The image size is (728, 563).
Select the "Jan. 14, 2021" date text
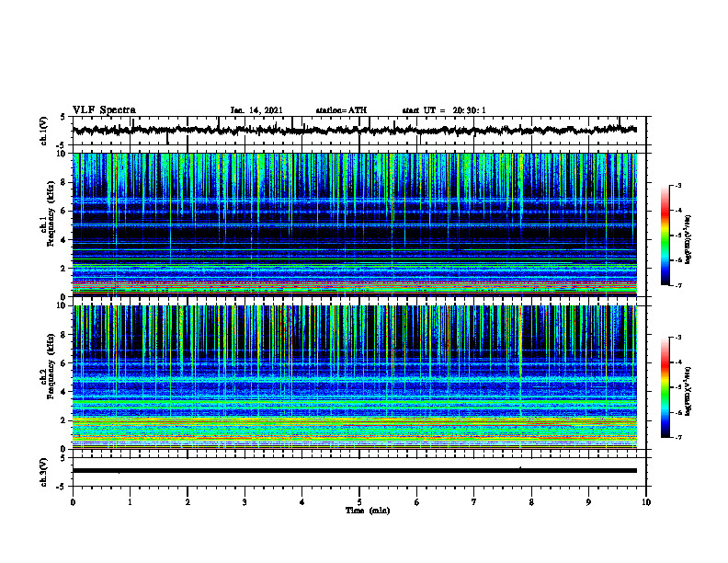256,110
